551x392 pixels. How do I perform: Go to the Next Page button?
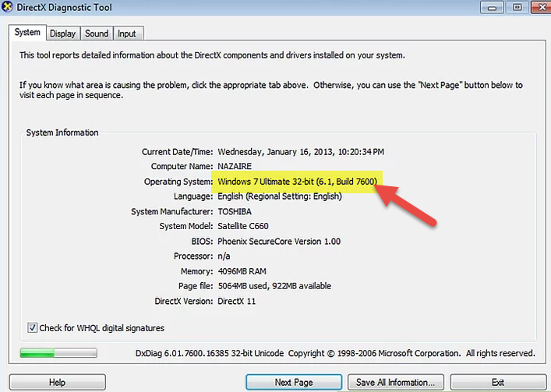[x=294, y=382]
